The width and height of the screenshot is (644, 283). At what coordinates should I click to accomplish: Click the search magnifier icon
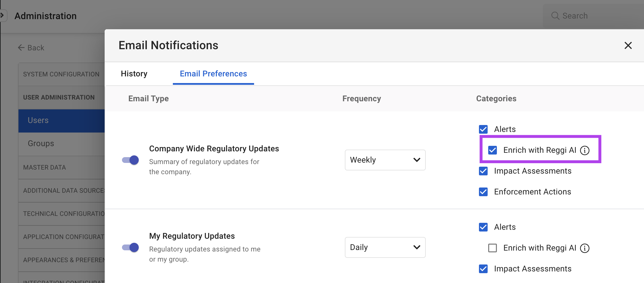point(555,16)
